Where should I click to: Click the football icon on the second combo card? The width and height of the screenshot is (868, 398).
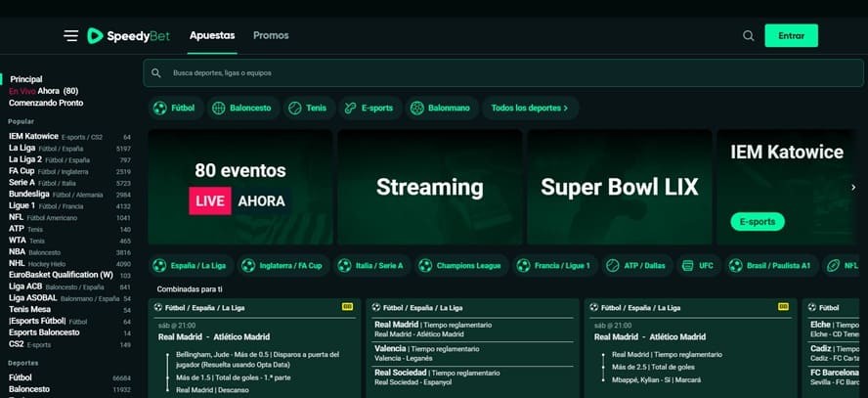tap(376, 307)
